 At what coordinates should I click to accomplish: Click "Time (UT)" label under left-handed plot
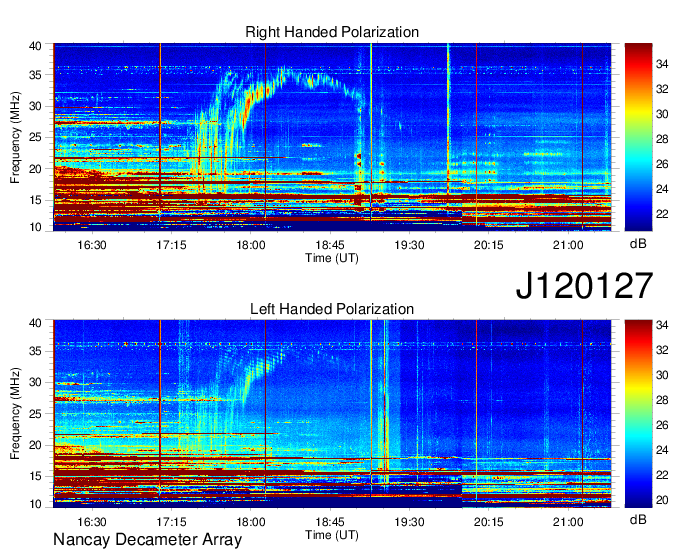pos(332,535)
